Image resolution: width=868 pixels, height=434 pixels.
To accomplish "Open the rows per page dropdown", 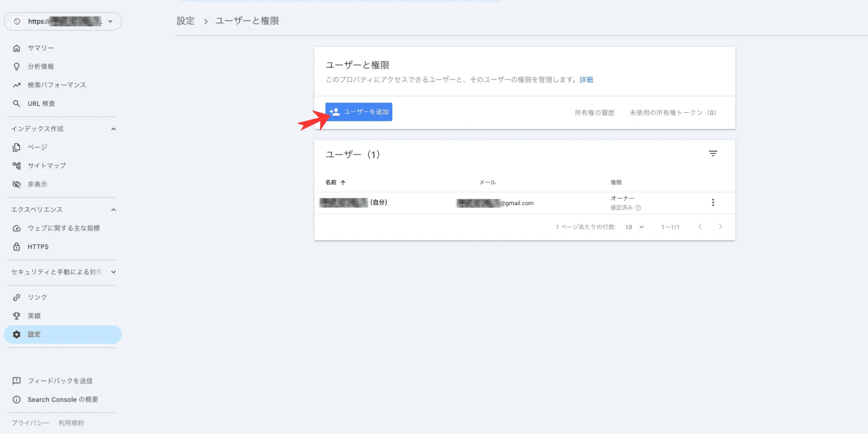I will point(635,227).
